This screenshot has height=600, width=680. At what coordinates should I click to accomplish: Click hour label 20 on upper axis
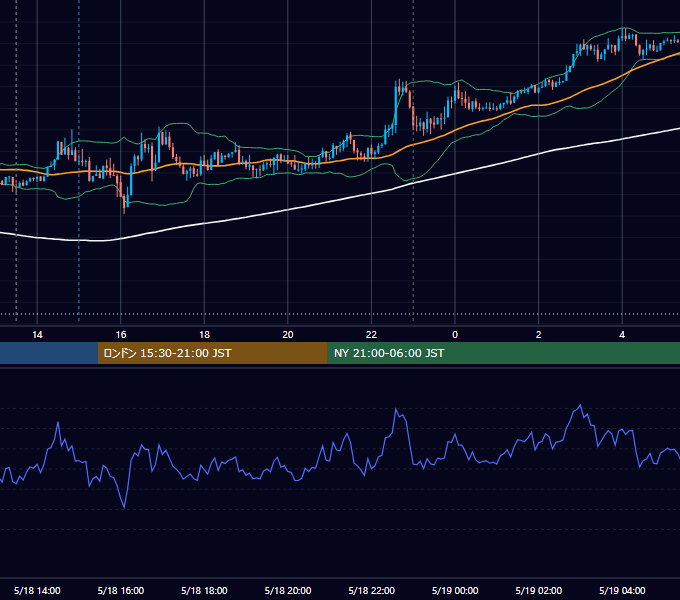288,335
